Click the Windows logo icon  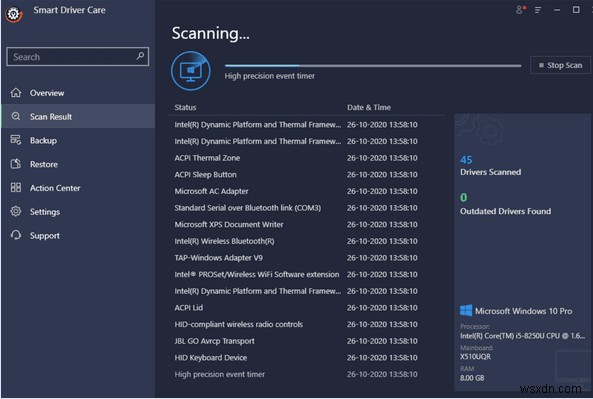click(x=466, y=311)
